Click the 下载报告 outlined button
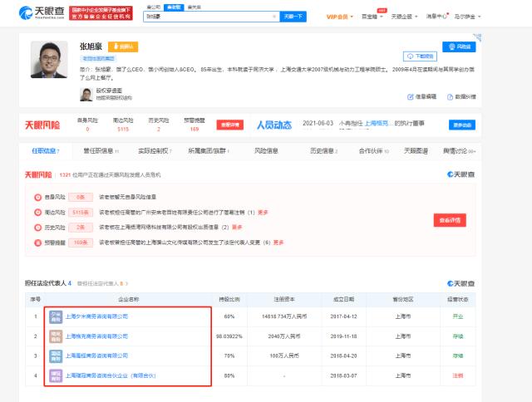 (420, 56)
